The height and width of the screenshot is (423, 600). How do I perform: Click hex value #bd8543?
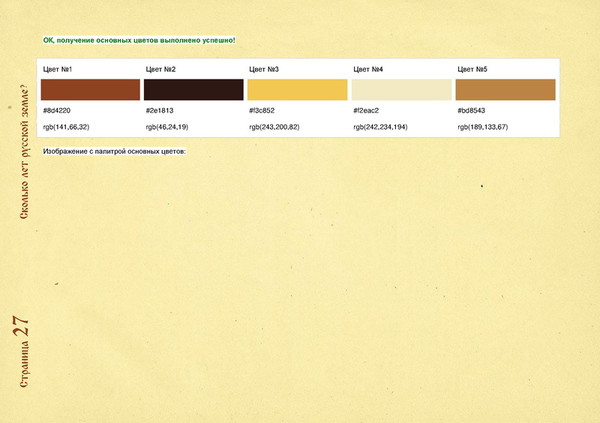pyautogui.click(x=471, y=111)
